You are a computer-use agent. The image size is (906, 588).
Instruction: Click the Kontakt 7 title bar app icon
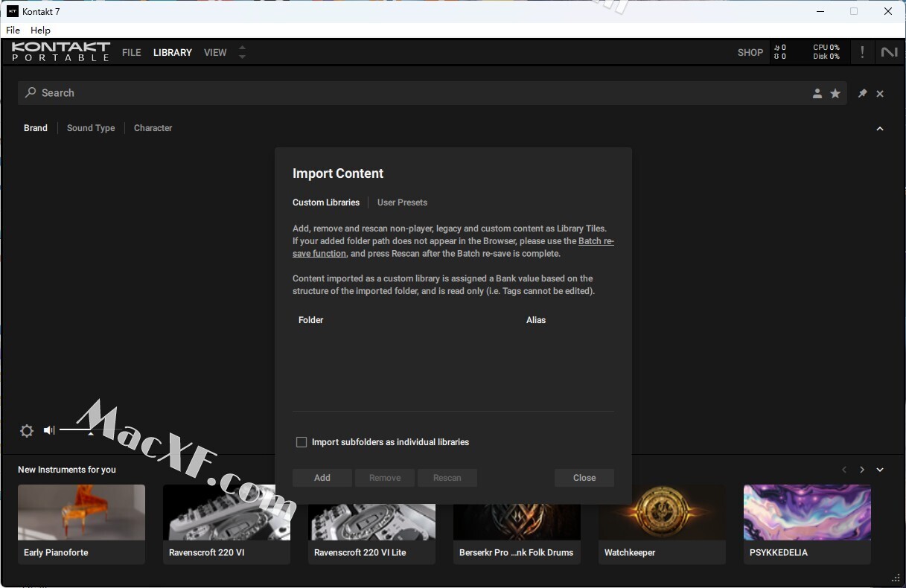tap(12, 11)
